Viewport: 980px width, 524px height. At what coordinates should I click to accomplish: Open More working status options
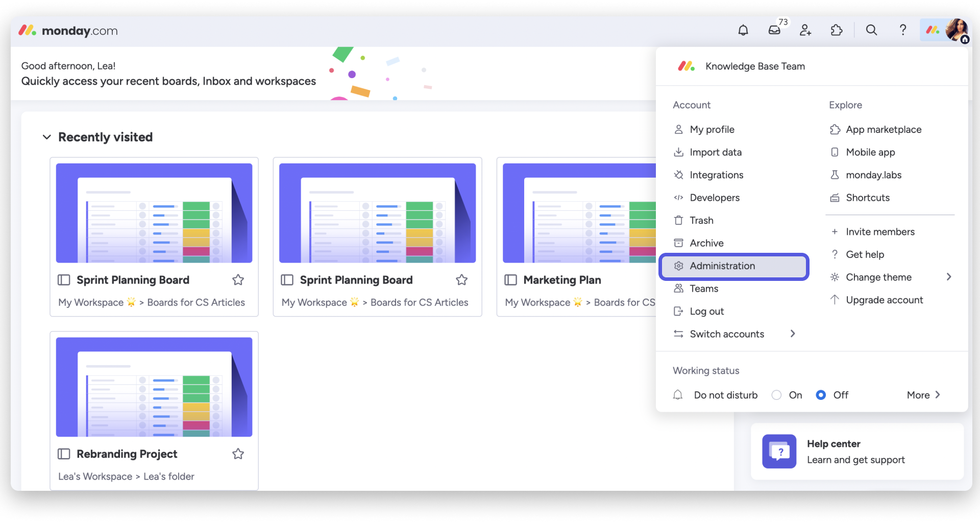coord(923,395)
